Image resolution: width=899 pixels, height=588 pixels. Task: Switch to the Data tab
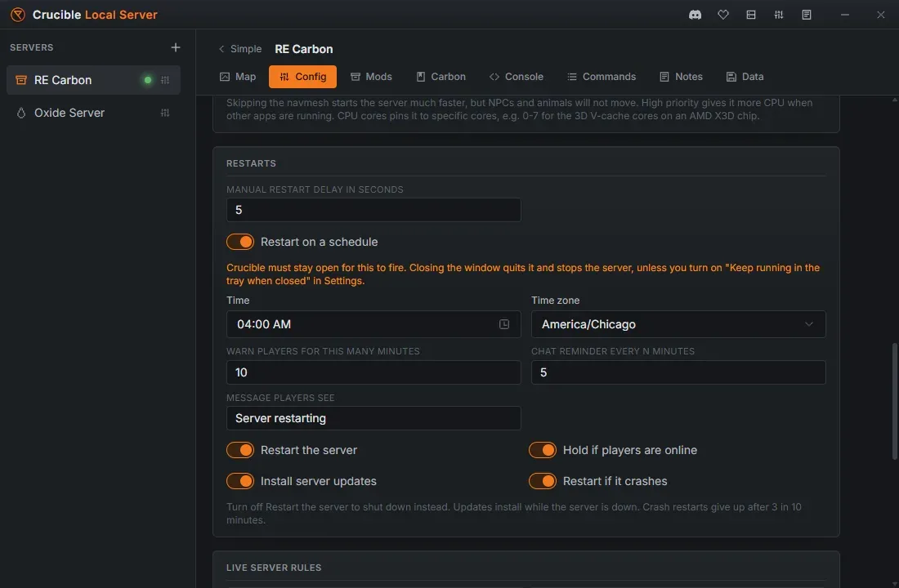coord(745,77)
